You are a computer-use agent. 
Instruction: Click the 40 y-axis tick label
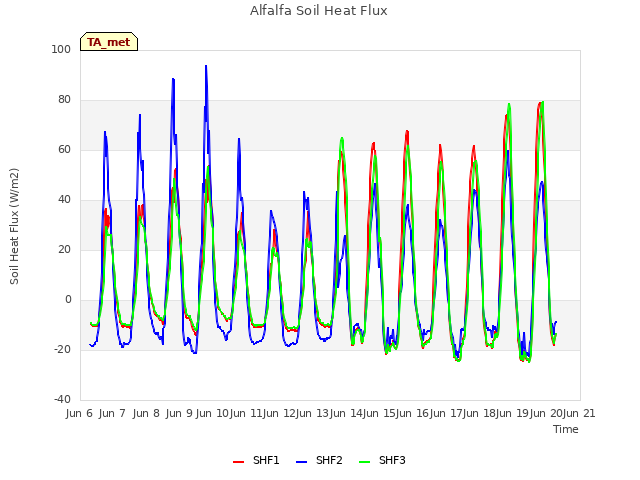pyautogui.click(x=64, y=200)
